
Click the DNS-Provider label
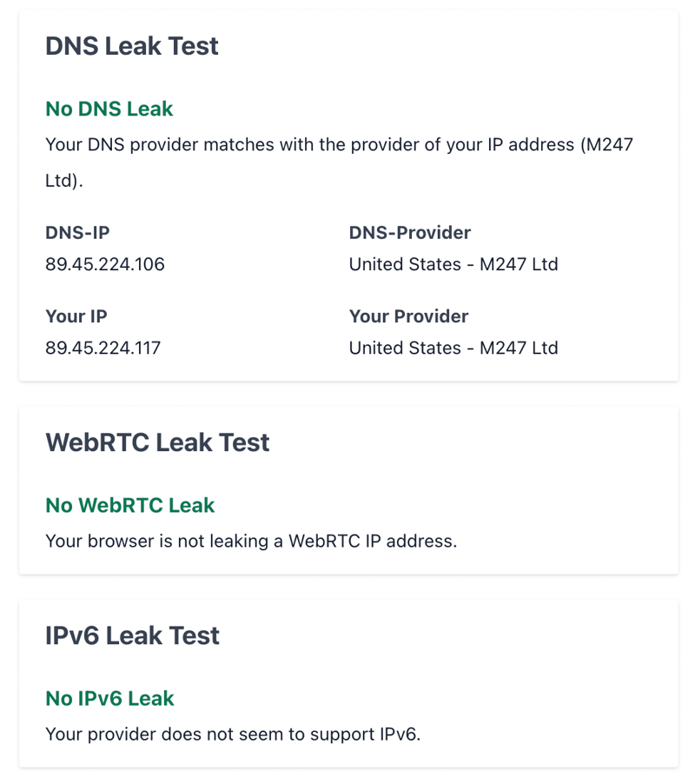coord(410,232)
